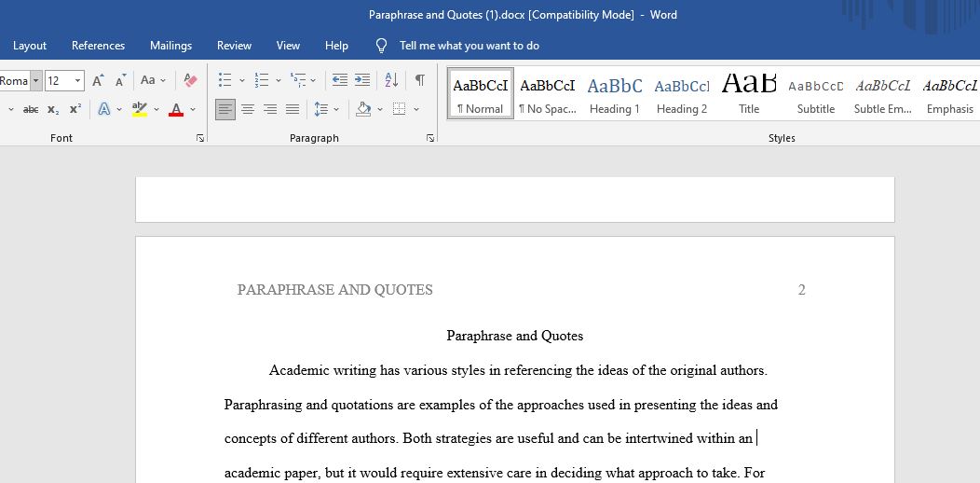Viewport: 980px width, 483px height.
Task: Open the Layout ribbon tab
Action: pyautogui.click(x=30, y=46)
